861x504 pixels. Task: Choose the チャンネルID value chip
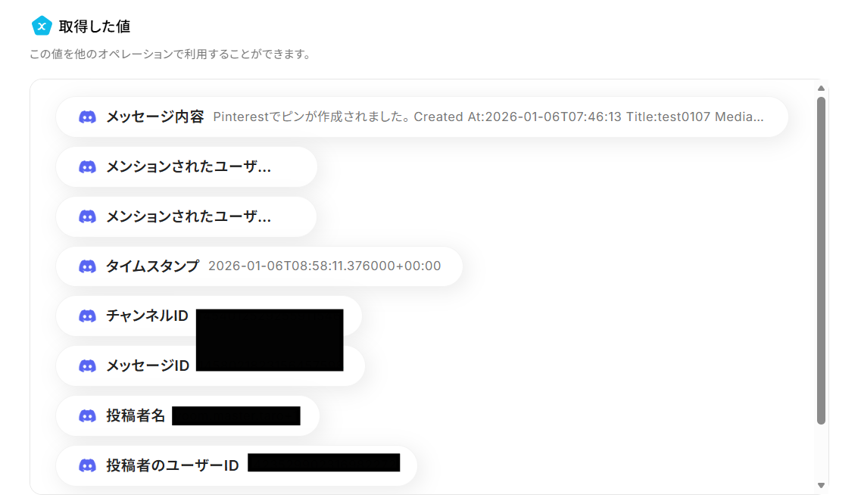pyautogui.click(x=209, y=316)
